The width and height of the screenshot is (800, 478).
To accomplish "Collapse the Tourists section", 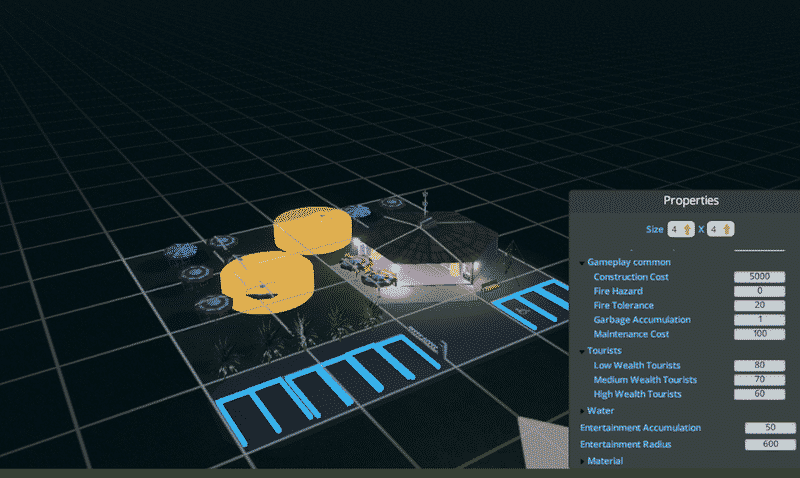I will 581,351.
